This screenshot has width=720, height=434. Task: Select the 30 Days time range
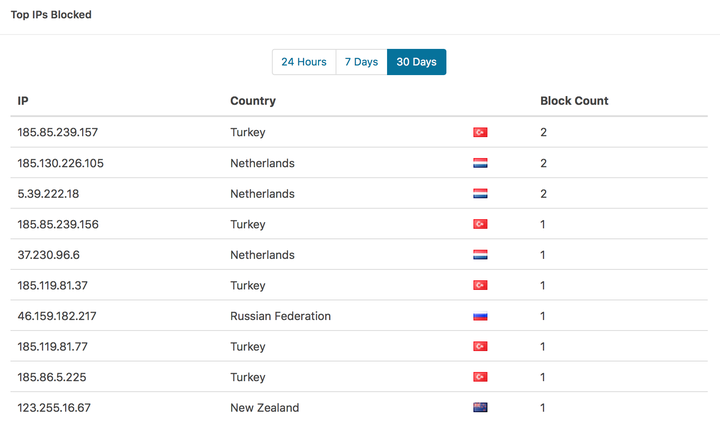(416, 62)
